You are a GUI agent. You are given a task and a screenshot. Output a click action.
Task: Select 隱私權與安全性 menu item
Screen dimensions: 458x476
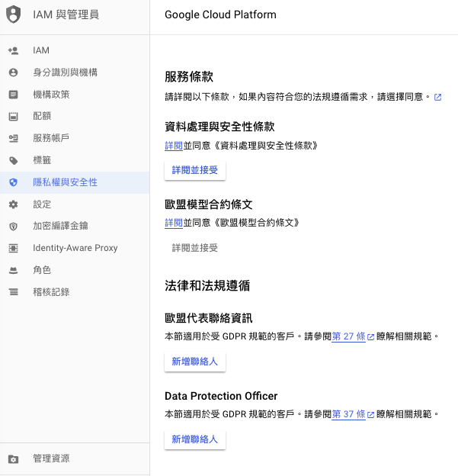point(75,182)
